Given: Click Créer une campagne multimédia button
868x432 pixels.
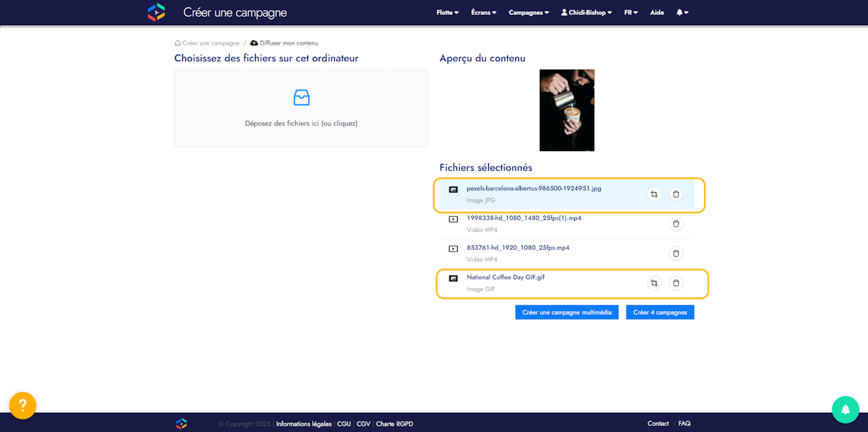Looking at the screenshot, I should pos(567,312).
